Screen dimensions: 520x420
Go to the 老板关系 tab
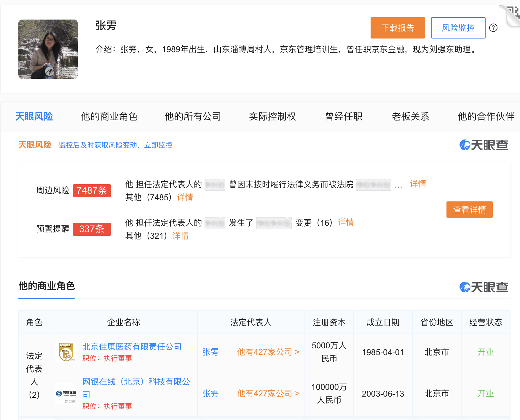410,116
